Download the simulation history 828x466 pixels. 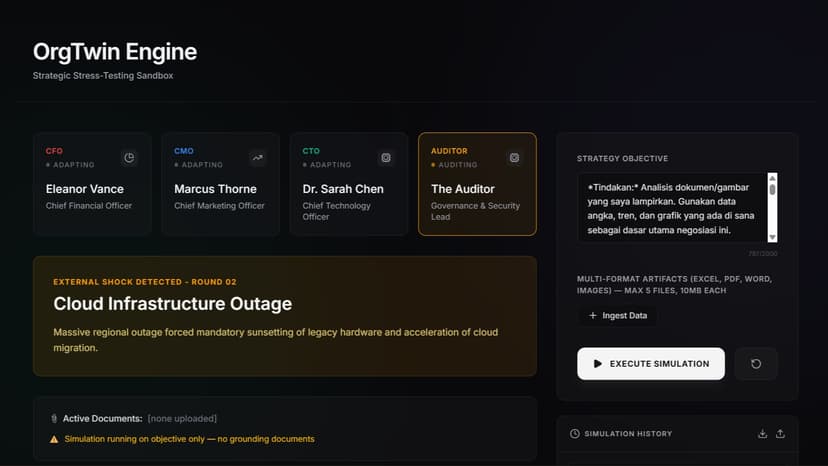[x=763, y=434]
